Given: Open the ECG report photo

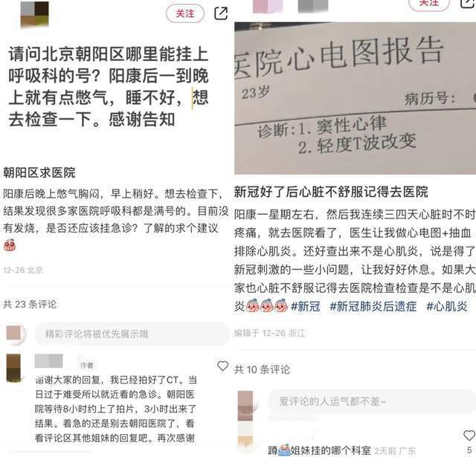Looking at the screenshot, I should (355, 98).
